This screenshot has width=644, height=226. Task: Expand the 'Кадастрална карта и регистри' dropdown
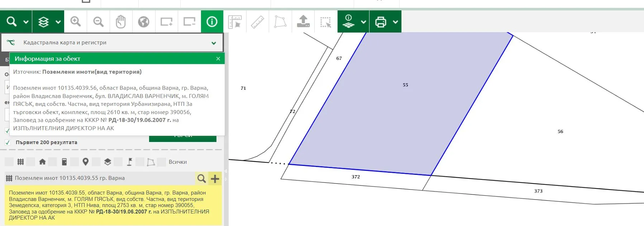click(x=214, y=43)
